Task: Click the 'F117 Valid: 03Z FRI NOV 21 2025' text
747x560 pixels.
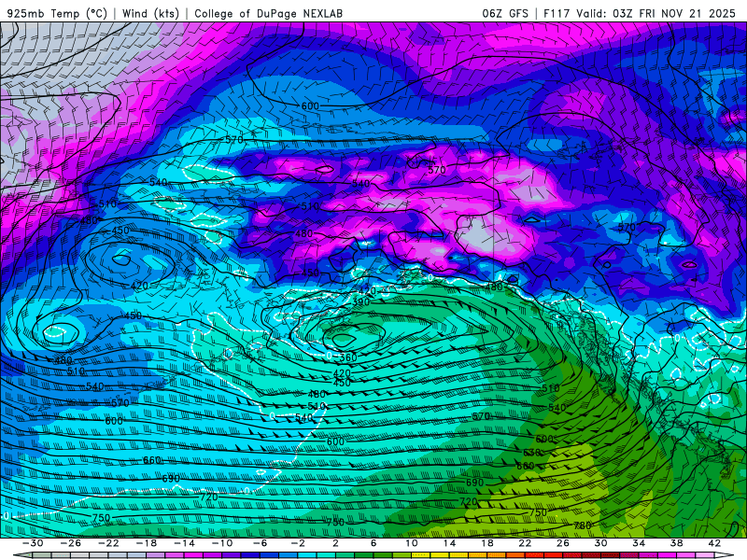Action: (640, 13)
